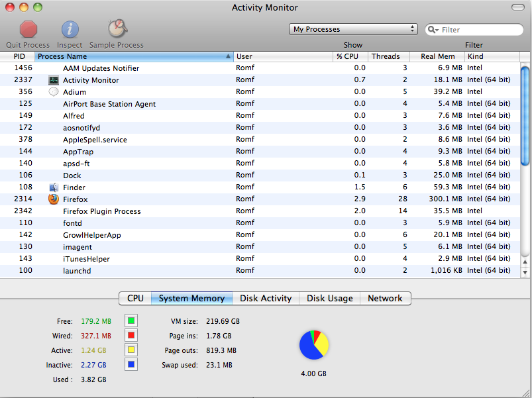
Task: Switch to the Disk Activity tab
Action: click(x=266, y=298)
